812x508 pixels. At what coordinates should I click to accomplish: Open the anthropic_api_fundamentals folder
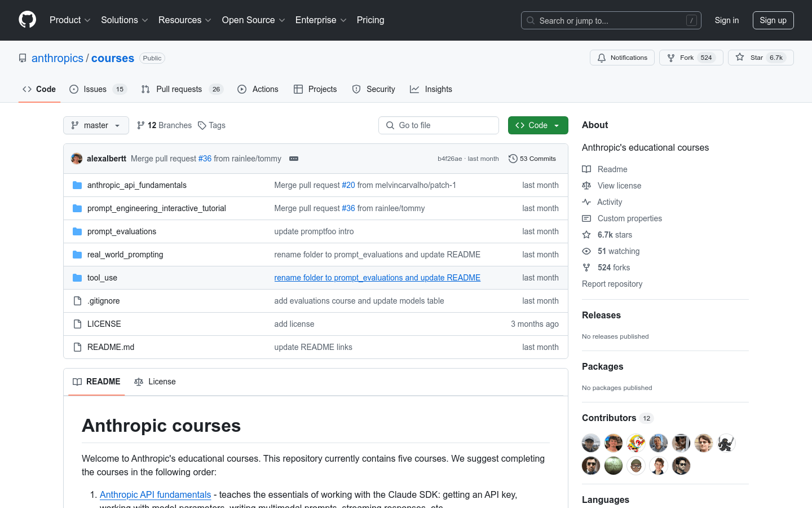[137, 185]
